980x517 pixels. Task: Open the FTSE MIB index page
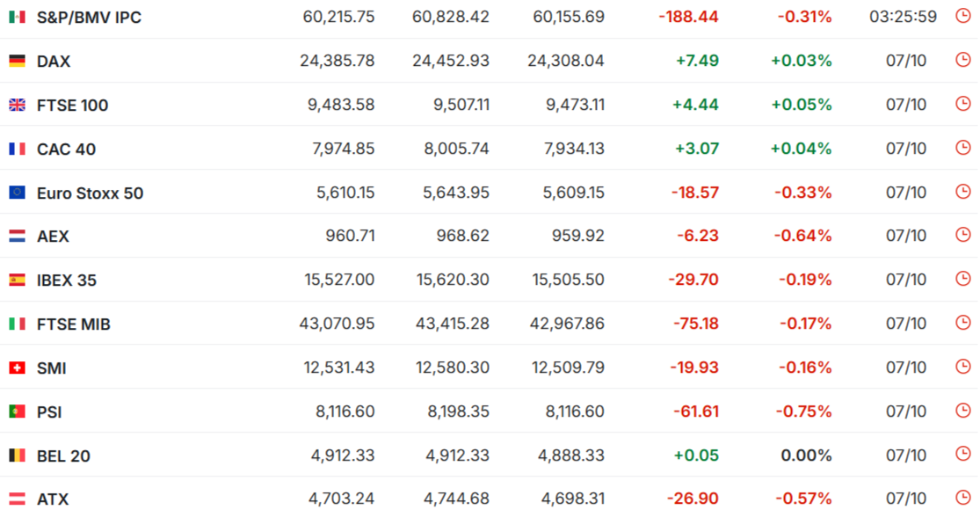click(x=74, y=324)
